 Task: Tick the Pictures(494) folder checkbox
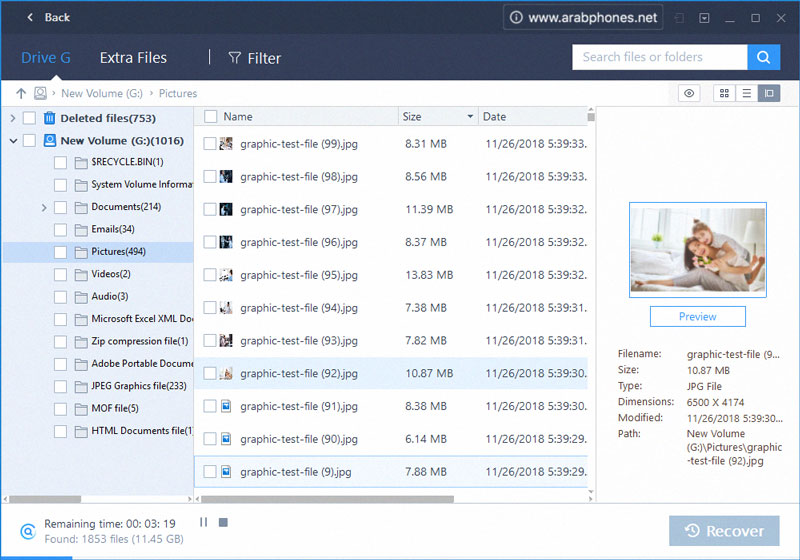pyautogui.click(x=60, y=252)
